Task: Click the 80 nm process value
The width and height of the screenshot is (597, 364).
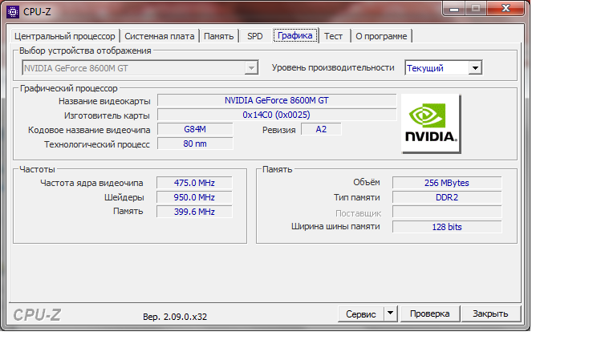Action: tap(195, 144)
